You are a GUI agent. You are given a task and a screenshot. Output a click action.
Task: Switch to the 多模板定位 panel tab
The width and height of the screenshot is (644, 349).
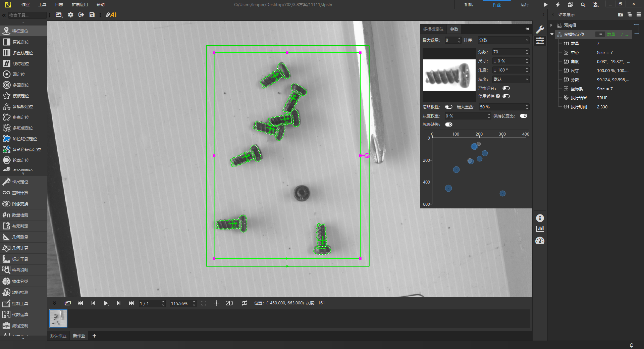[x=433, y=29]
